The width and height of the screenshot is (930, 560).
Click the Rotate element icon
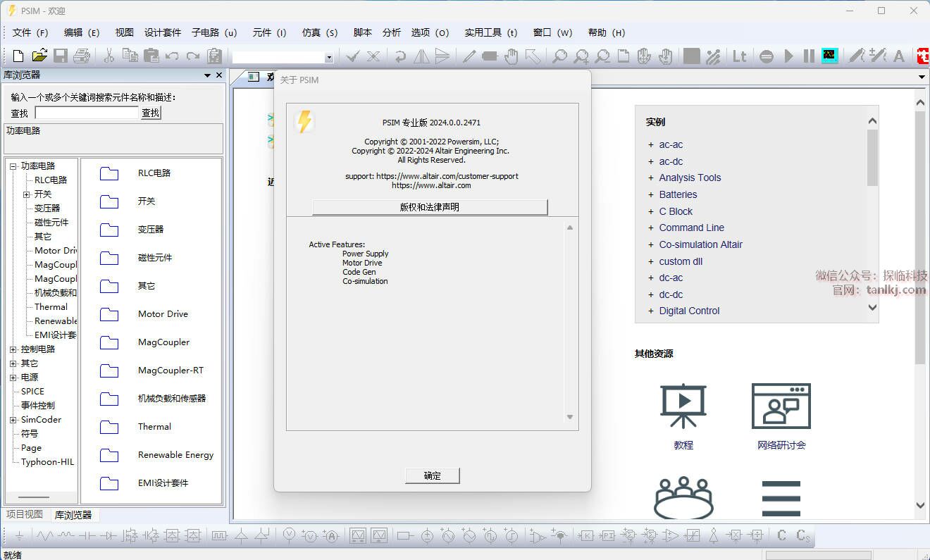coord(400,56)
